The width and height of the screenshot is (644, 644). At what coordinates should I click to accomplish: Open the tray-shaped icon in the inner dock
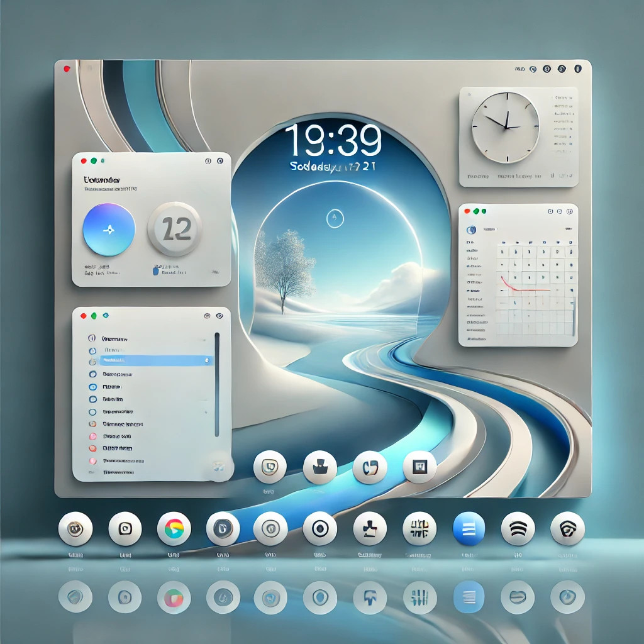320,467
